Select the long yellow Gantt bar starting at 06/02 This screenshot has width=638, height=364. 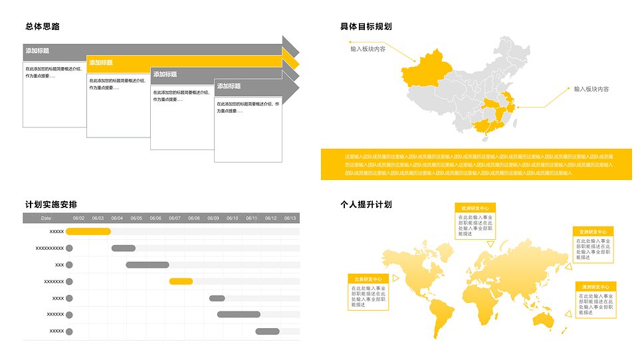click(88, 231)
